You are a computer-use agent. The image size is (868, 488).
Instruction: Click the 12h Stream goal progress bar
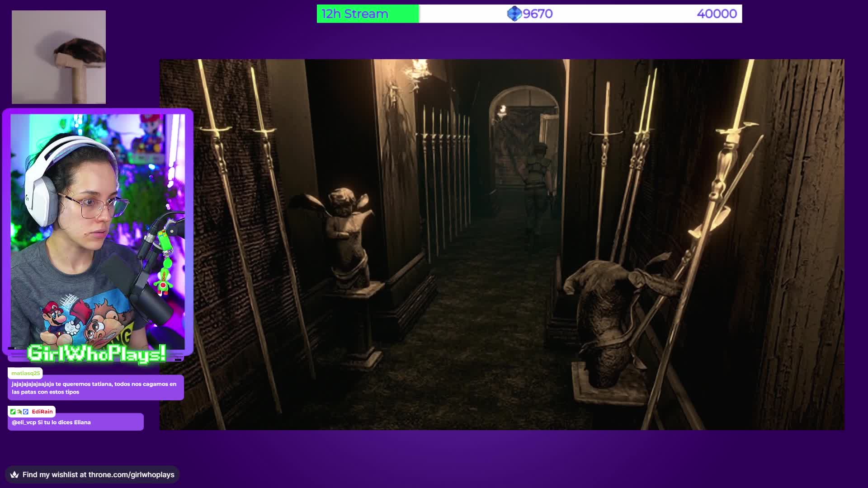pos(529,14)
